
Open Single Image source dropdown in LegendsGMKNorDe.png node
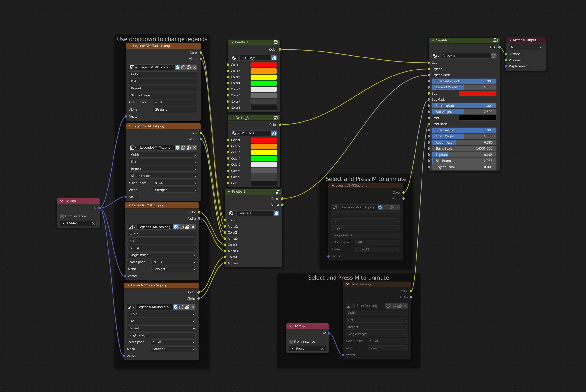pyautogui.click(x=161, y=335)
